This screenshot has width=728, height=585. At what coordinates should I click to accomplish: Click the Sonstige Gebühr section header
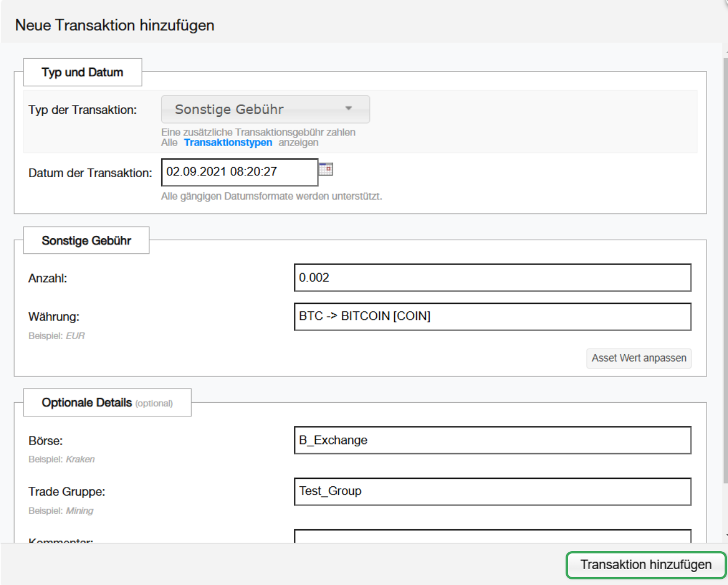(x=86, y=240)
